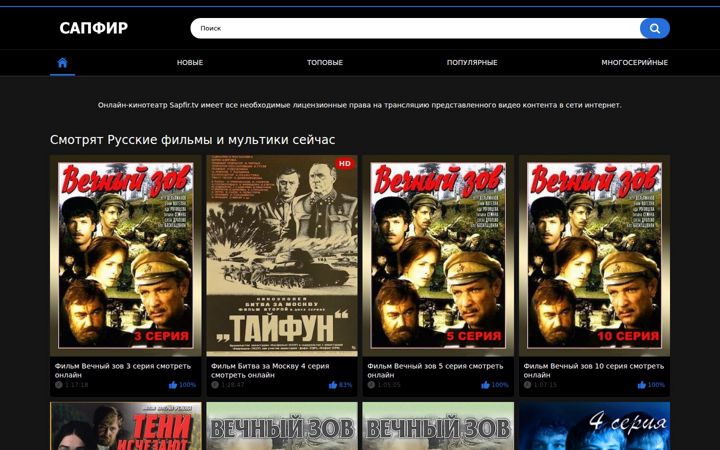The width and height of the screenshot is (720, 450).
Task: Open the Новые menu section
Action: 190,62
